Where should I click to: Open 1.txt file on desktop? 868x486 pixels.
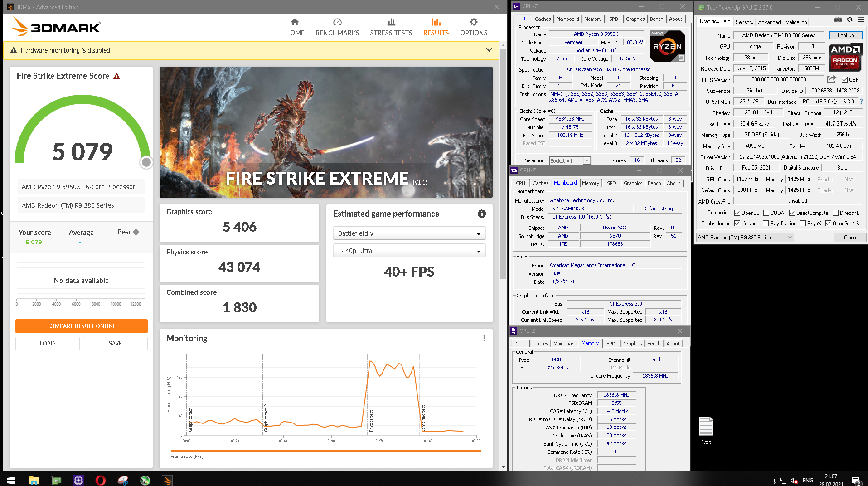tap(706, 430)
